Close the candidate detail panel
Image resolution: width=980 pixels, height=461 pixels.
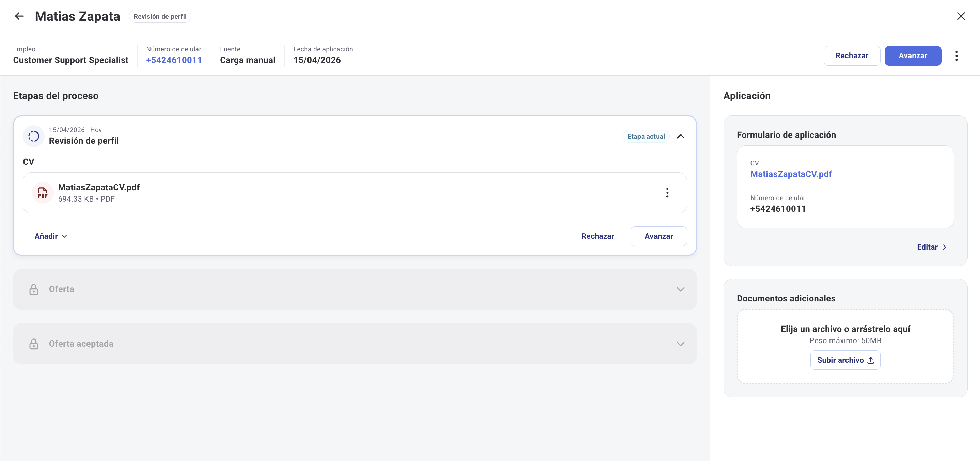pos(961,16)
